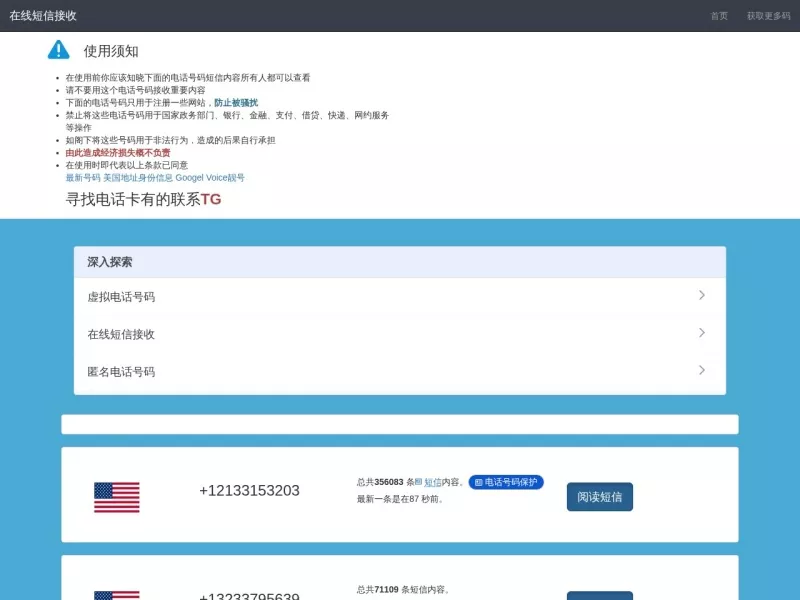Click the 最新一条是在87 秒前 text
This screenshot has height=600, width=800.
point(399,499)
